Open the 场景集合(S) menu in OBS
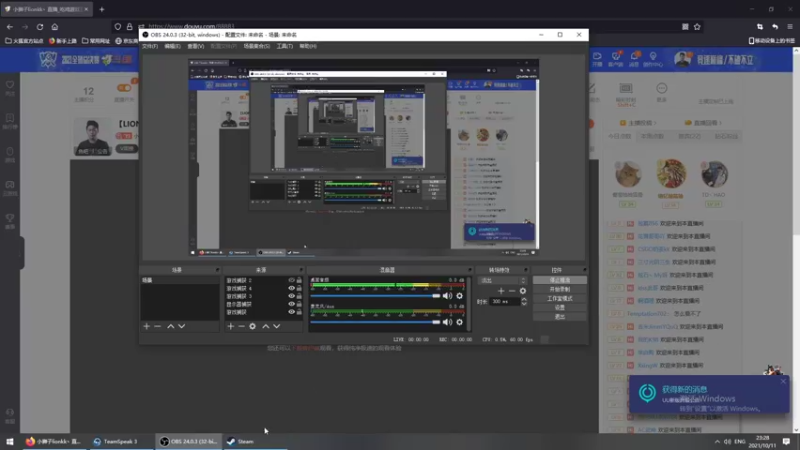The width and height of the screenshot is (800, 450). [257, 46]
